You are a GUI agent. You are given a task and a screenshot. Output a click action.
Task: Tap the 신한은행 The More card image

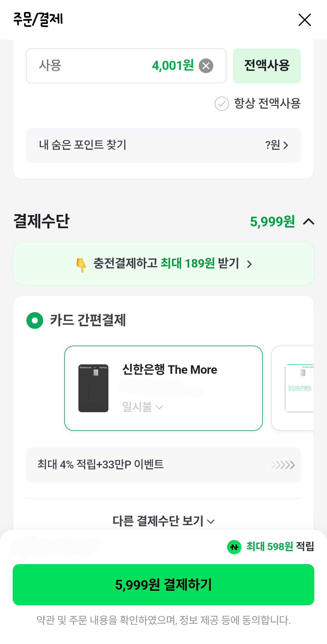(93, 388)
